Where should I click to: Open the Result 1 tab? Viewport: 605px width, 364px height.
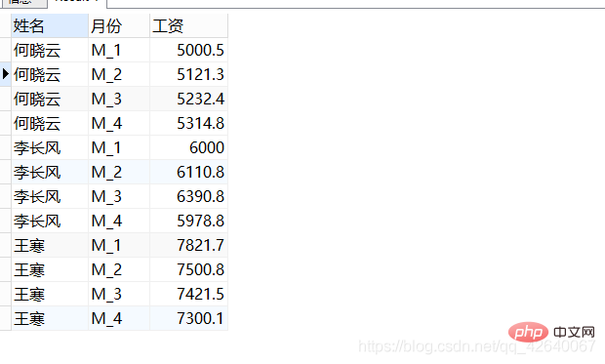tap(77, 2)
